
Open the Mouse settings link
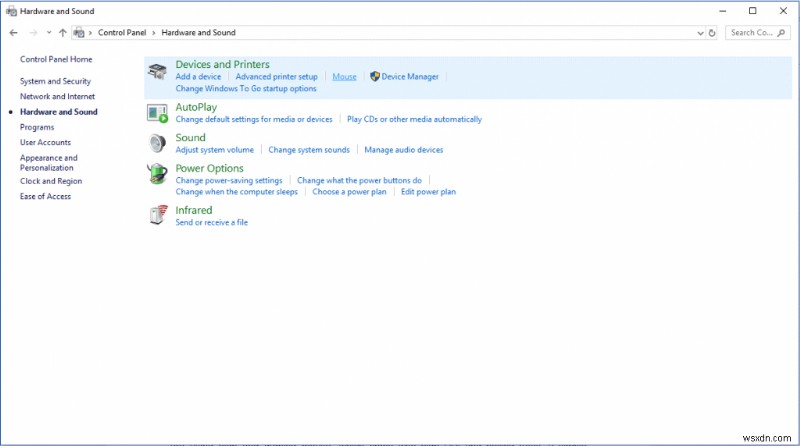click(x=344, y=77)
